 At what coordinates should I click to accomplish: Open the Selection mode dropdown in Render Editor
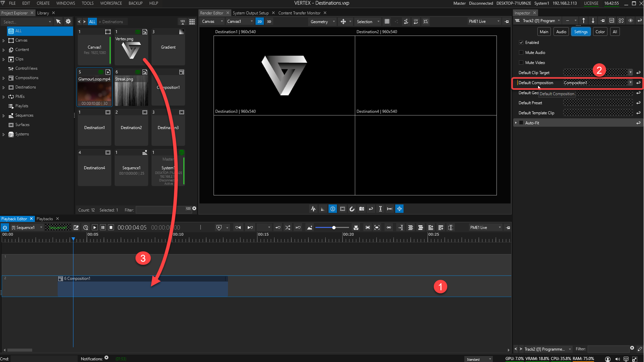coord(378,21)
